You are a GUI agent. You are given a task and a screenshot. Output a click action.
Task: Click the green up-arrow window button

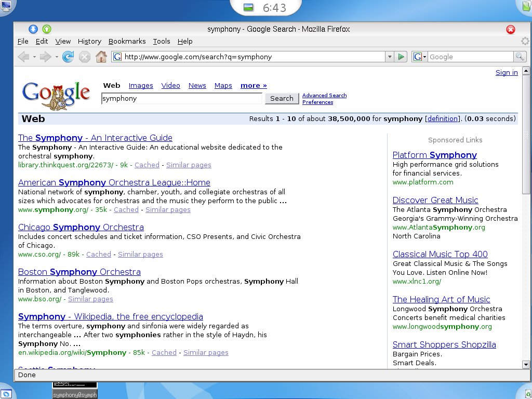pyautogui.click(x=47, y=29)
